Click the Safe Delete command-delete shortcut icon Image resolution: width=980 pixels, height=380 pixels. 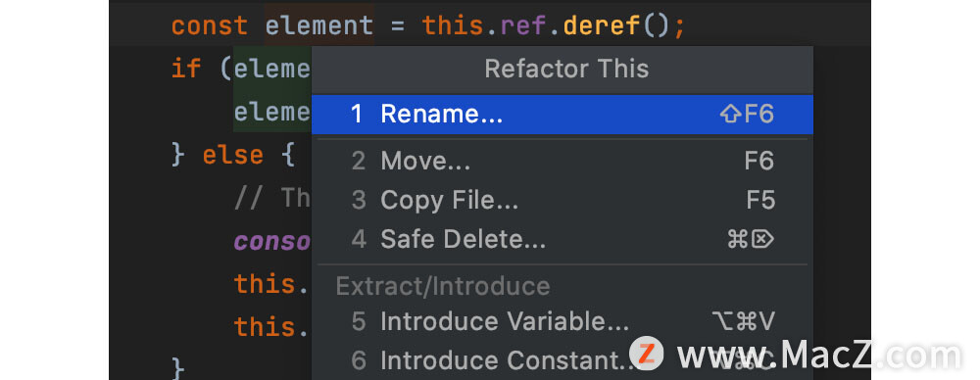[x=751, y=239]
